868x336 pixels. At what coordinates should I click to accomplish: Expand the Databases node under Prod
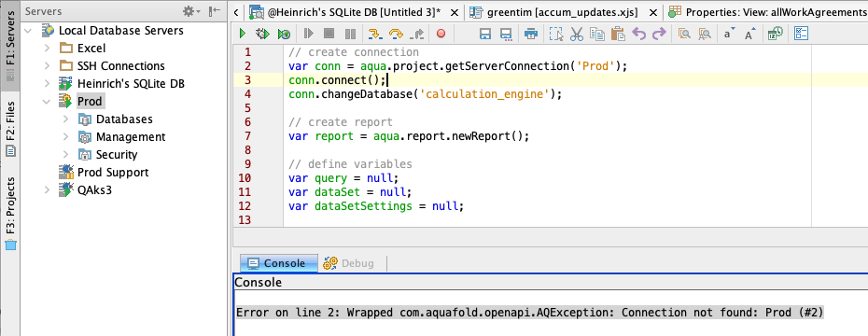pyautogui.click(x=66, y=119)
